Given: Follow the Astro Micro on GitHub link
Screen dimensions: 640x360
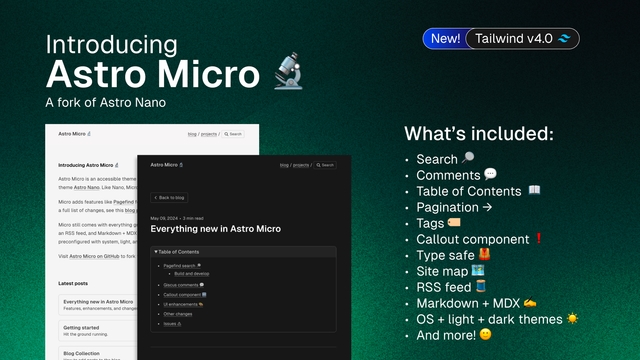Looking at the screenshot, I should coord(94,256).
